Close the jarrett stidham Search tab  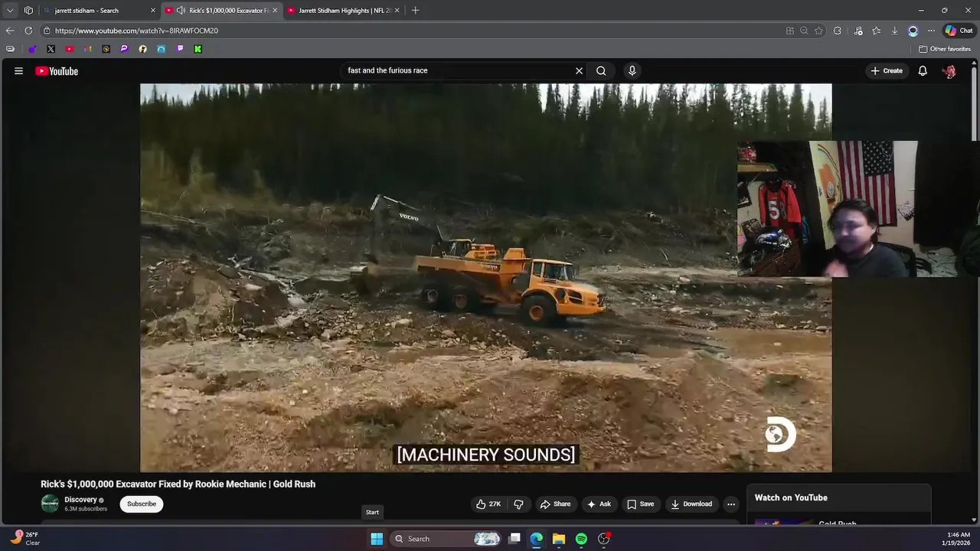pos(152,10)
